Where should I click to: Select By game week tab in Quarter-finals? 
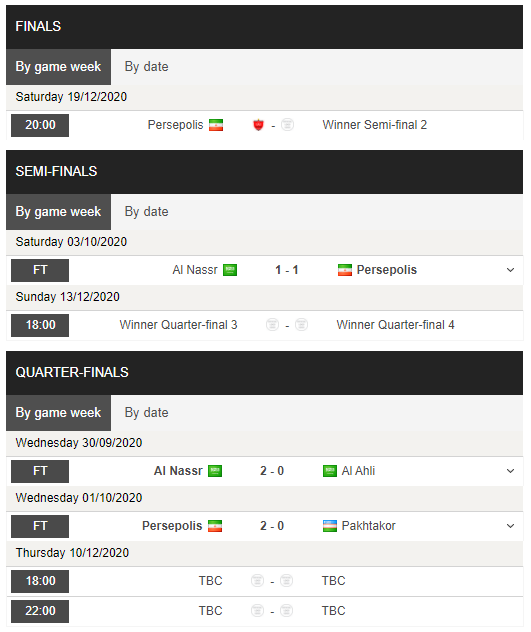coord(58,413)
